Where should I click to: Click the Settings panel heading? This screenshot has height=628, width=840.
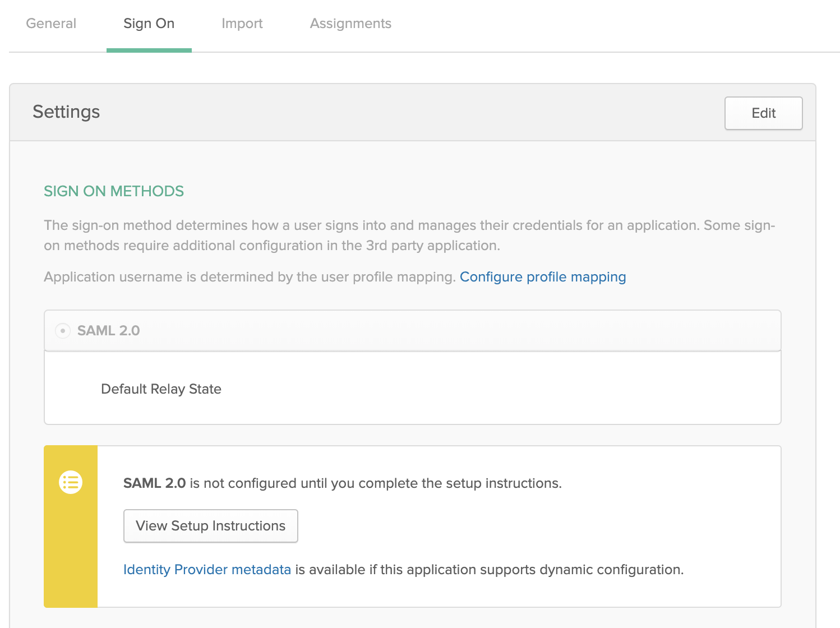pos(66,112)
